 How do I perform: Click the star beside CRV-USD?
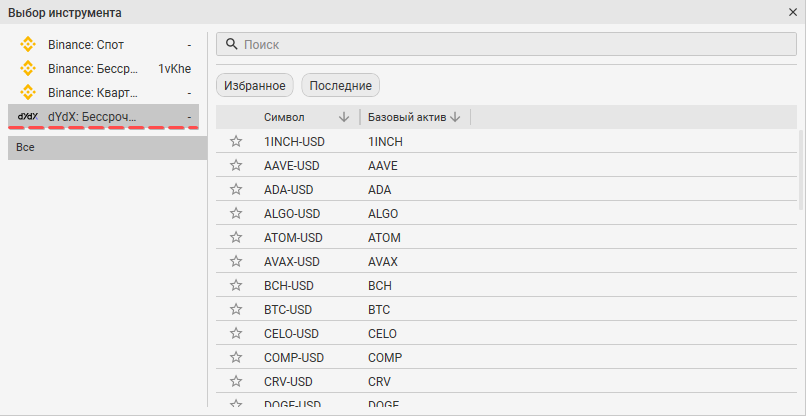236,382
